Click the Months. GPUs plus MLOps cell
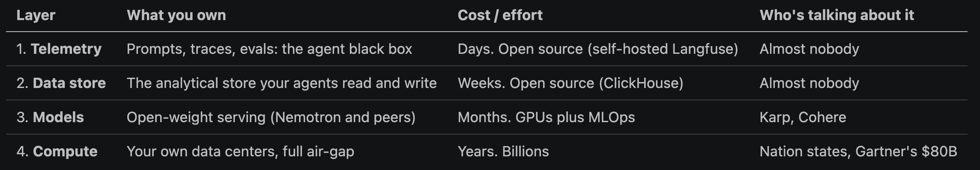The height and width of the screenshot is (170, 980). pyautogui.click(x=546, y=117)
